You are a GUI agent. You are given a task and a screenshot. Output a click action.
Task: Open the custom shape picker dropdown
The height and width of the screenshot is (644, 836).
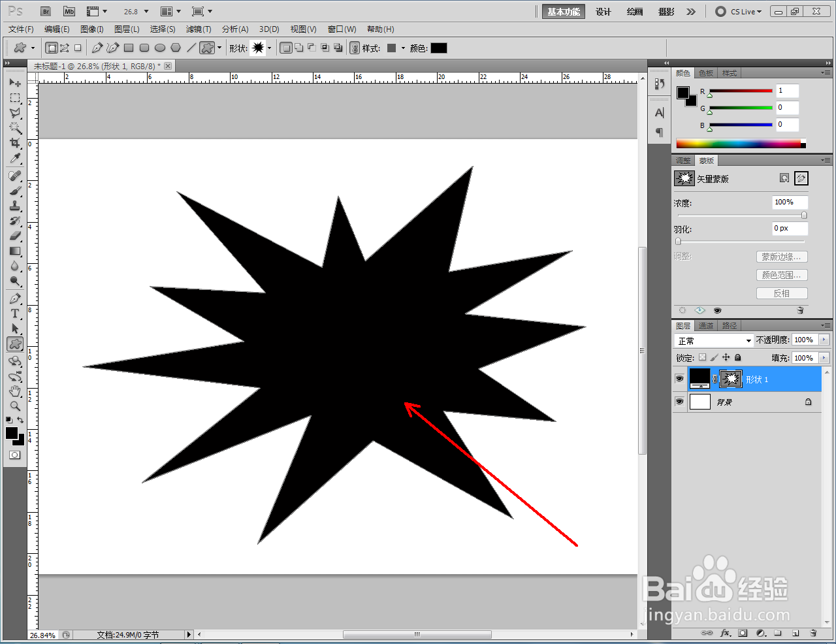(x=269, y=48)
